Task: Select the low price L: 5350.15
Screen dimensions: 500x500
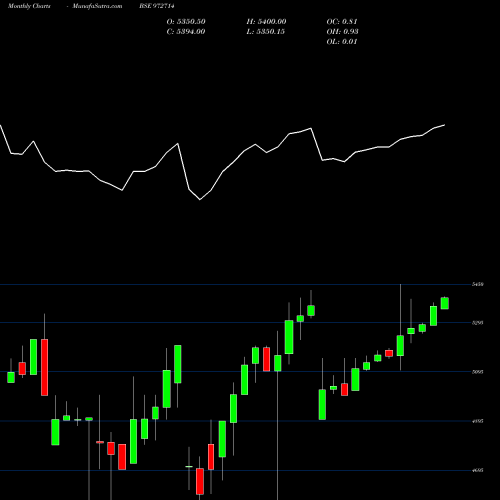Action: (266, 32)
